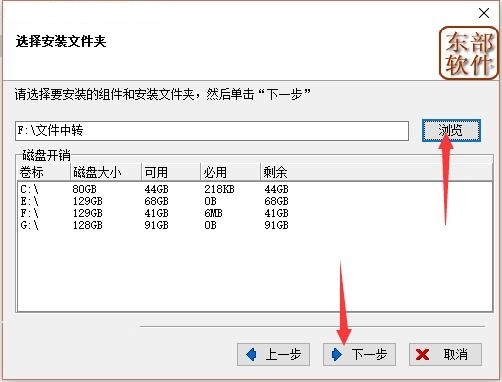Viewport: 502px width, 382px height.
Task: Click the red X cancel icon
Action: coord(422,355)
